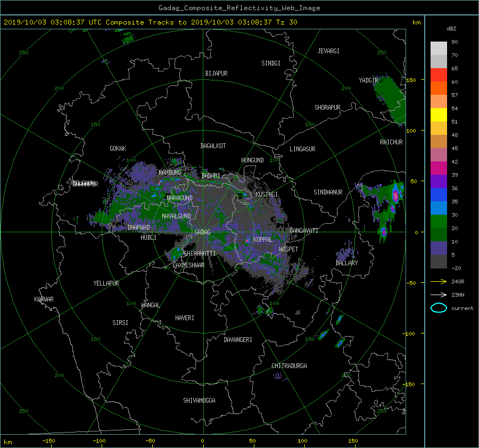Click the LINGASUR city label
Screen dimensions: 479x448
click(302, 149)
